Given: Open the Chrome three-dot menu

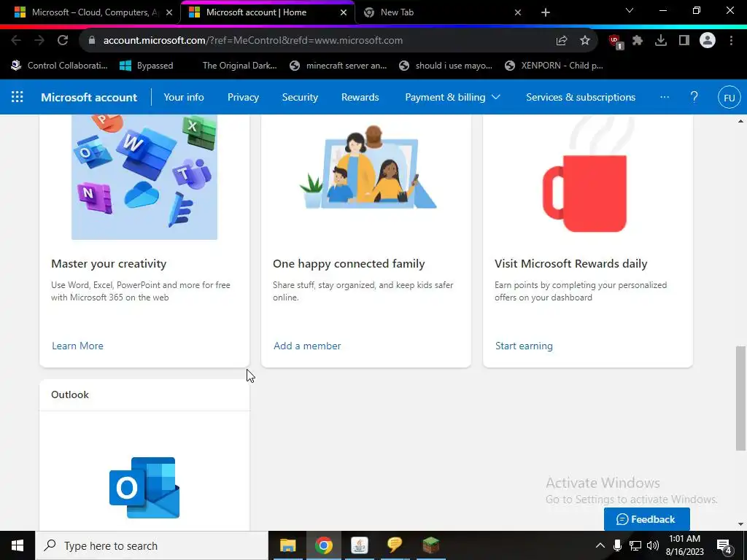Looking at the screenshot, I should coord(731,41).
